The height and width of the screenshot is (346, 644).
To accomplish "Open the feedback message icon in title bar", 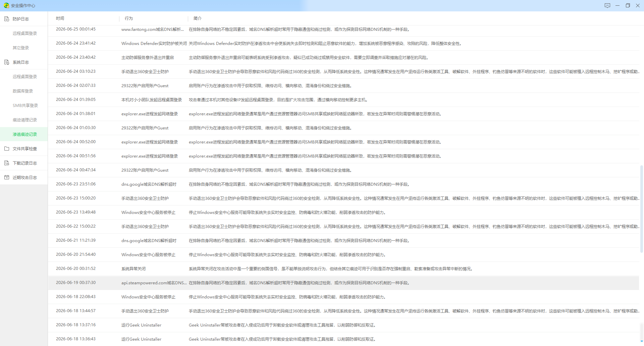I will (607, 5).
